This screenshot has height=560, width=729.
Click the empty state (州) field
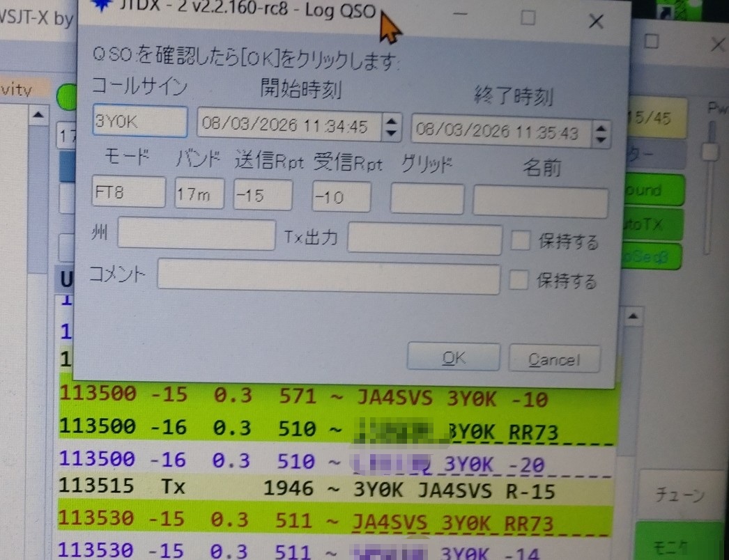click(197, 234)
